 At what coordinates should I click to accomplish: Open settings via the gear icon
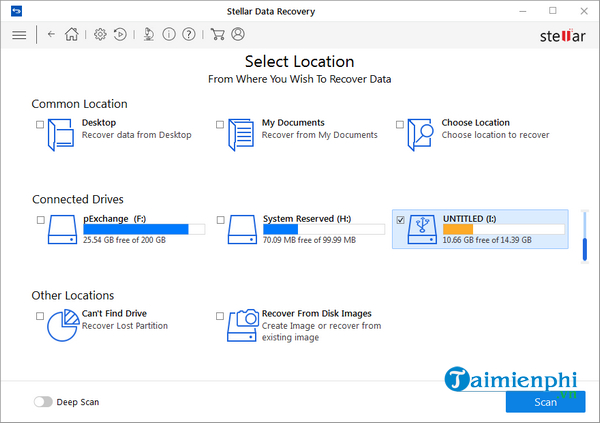[100, 34]
